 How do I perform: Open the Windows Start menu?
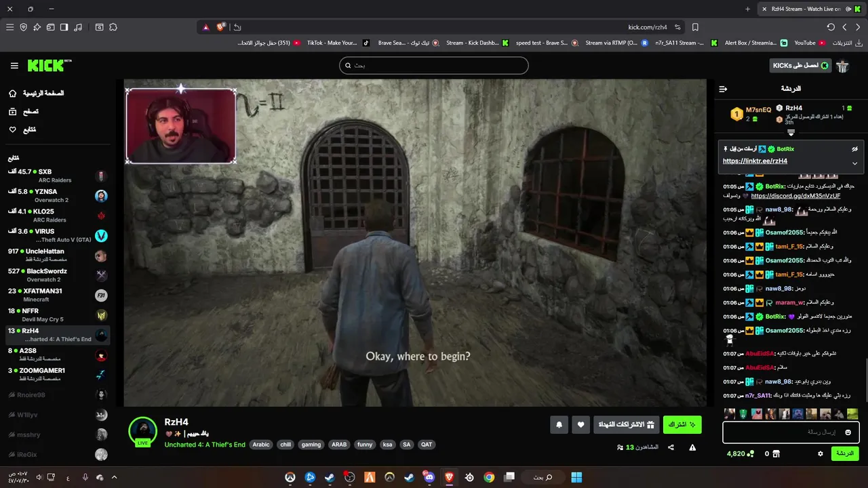(x=576, y=477)
